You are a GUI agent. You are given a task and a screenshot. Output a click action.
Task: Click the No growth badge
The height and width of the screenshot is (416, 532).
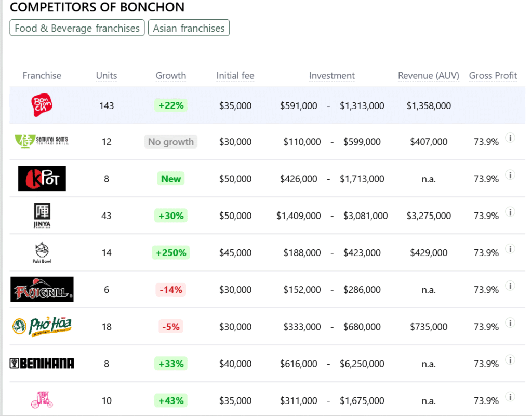point(170,141)
